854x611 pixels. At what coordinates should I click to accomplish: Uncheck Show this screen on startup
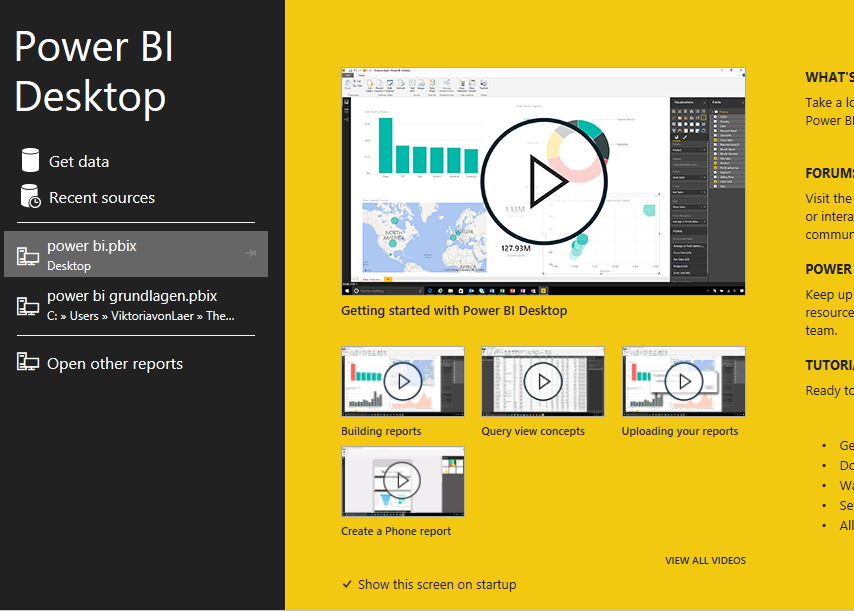(x=347, y=584)
